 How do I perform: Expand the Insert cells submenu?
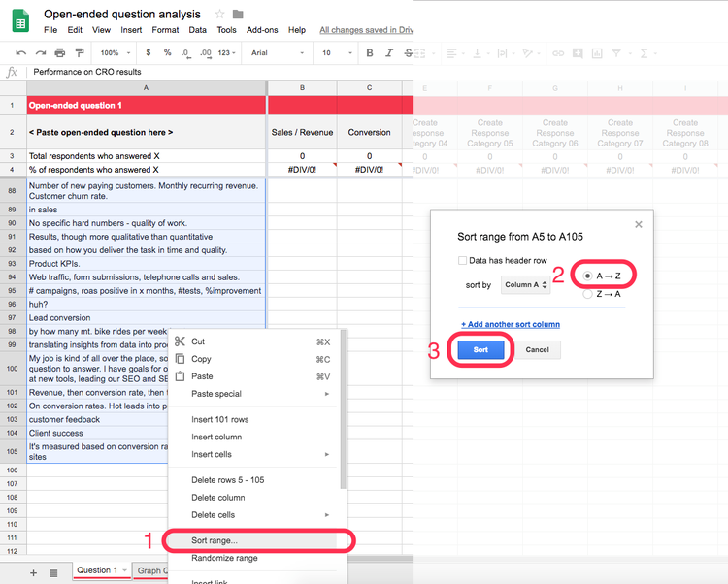260,455
